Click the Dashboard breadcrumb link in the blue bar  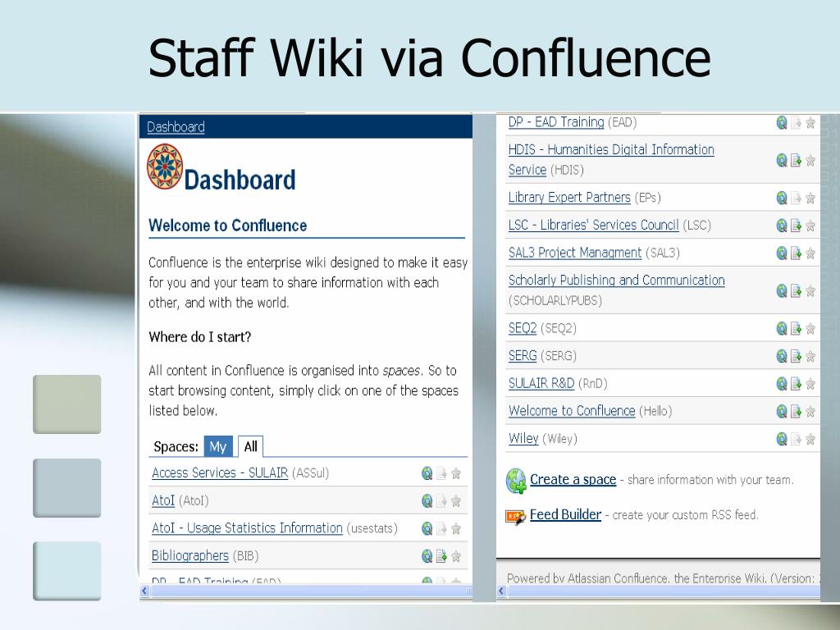click(176, 127)
